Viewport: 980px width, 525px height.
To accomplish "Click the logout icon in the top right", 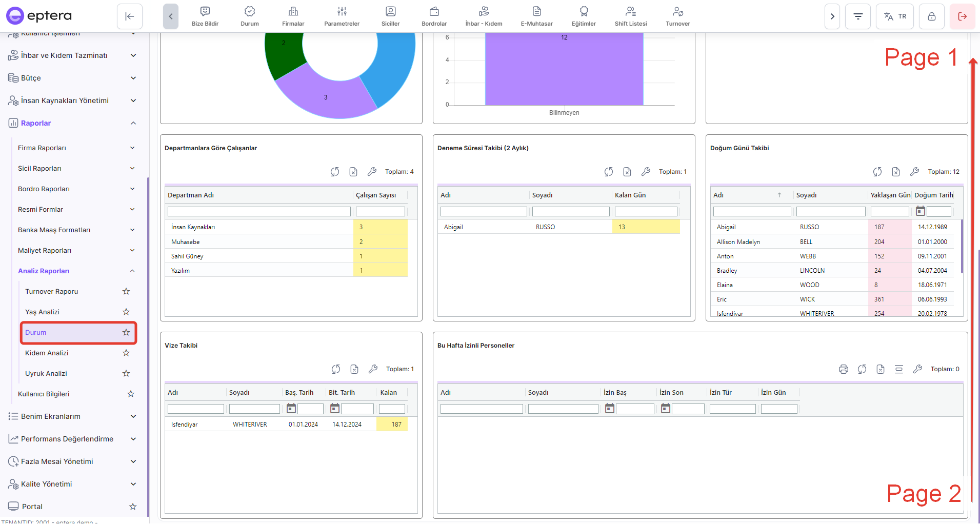I will pyautogui.click(x=962, y=16).
